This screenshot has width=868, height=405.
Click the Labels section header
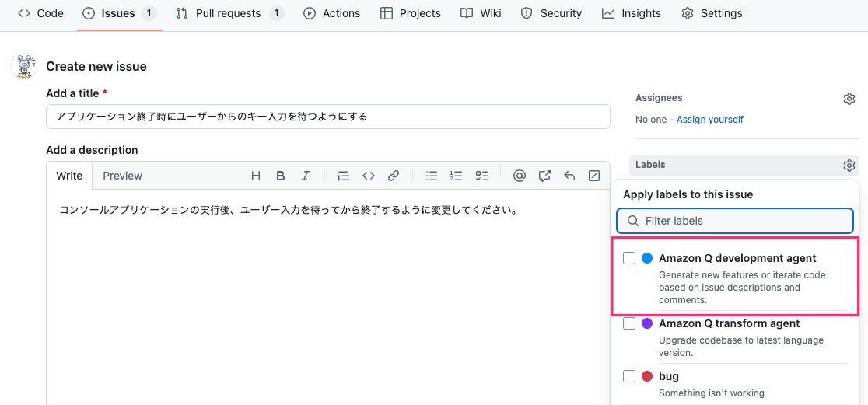[744, 165]
